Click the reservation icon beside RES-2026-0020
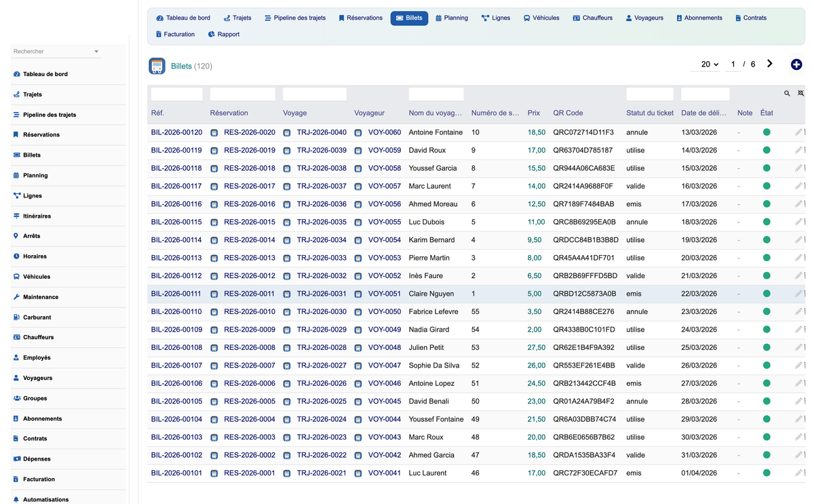Image resolution: width=814 pixels, height=504 pixels. coord(214,133)
